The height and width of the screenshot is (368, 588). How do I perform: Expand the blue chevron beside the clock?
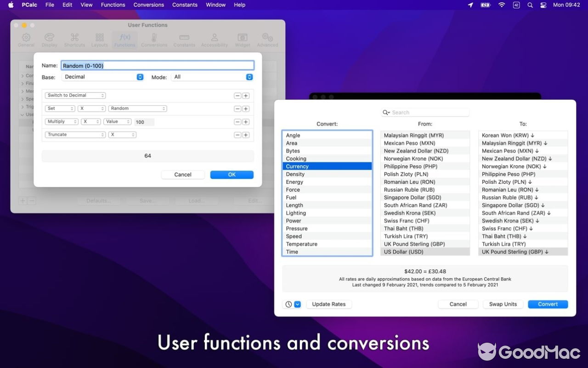point(297,304)
